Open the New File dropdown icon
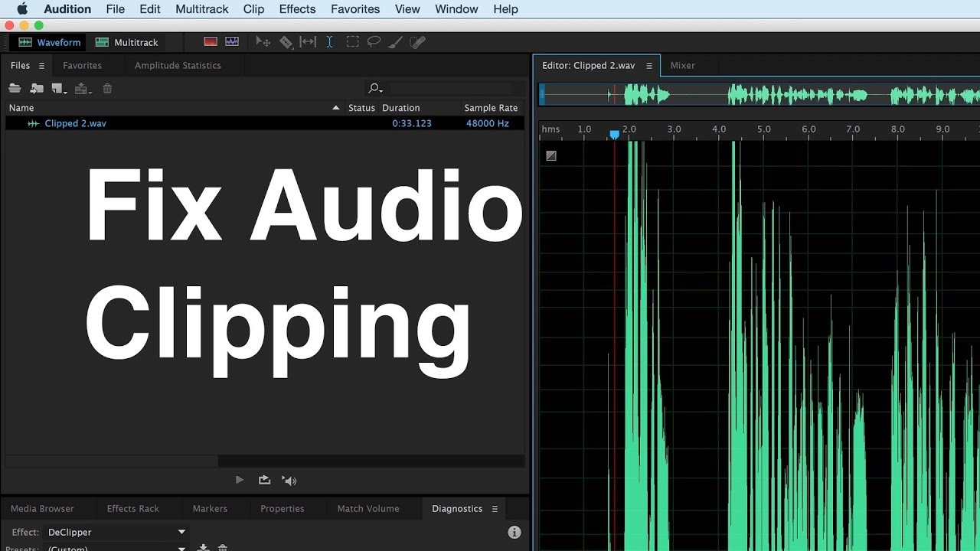The width and height of the screenshot is (980, 551). pyautogui.click(x=59, y=89)
